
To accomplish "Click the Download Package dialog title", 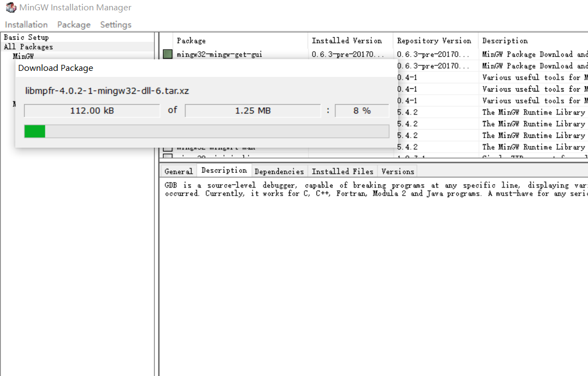I will click(x=56, y=68).
